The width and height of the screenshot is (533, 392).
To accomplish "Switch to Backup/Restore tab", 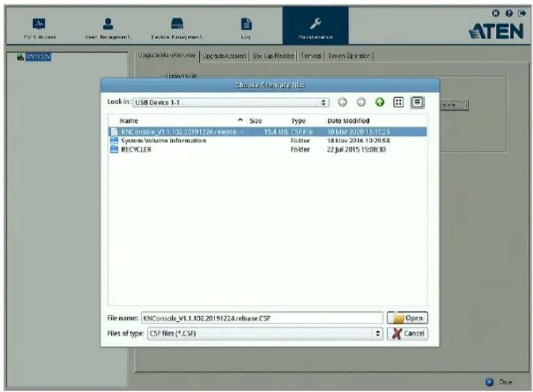I will coord(273,56).
